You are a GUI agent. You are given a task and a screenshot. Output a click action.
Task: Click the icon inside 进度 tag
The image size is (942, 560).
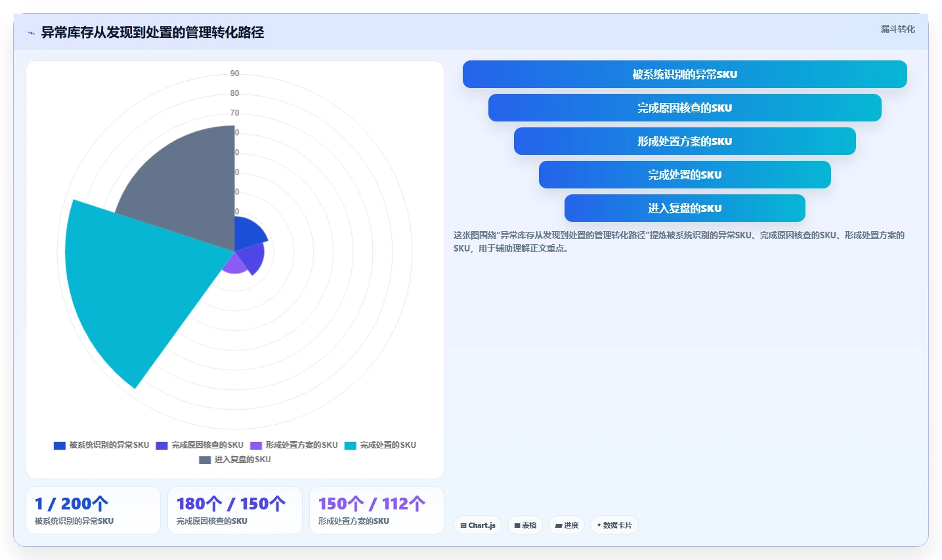tap(559, 526)
